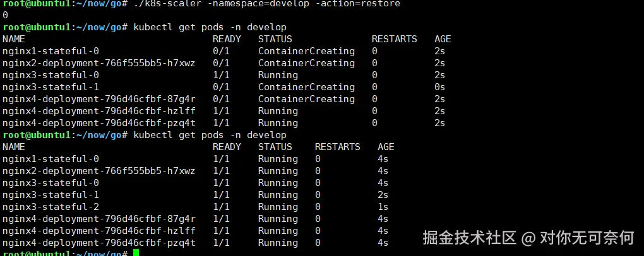Click the "1s" age value
The height and width of the screenshot is (256, 644).
pyautogui.click(x=383, y=207)
